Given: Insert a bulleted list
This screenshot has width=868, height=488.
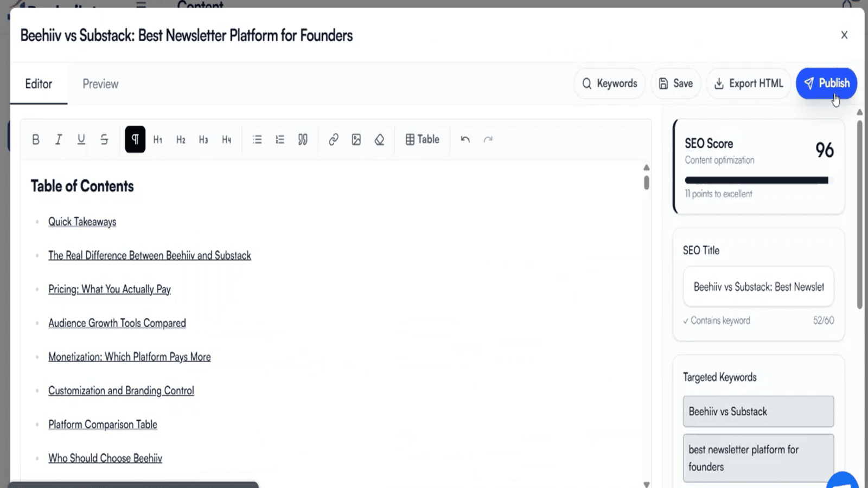Looking at the screenshot, I should [257, 139].
